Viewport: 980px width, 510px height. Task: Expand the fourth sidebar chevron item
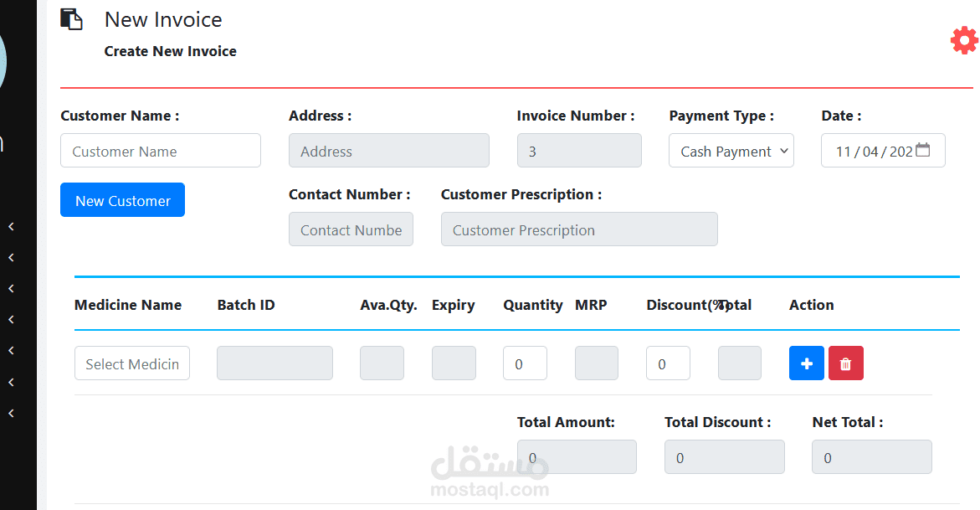pos(11,319)
